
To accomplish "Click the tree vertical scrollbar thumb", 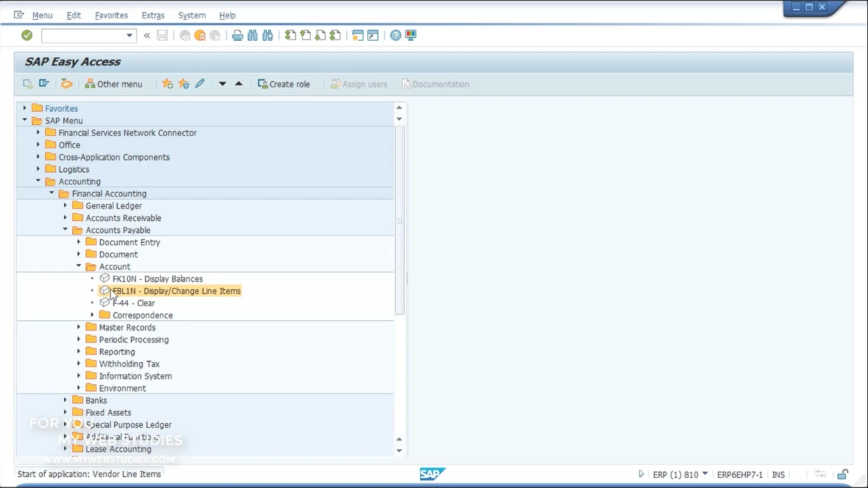I will 400,220.
